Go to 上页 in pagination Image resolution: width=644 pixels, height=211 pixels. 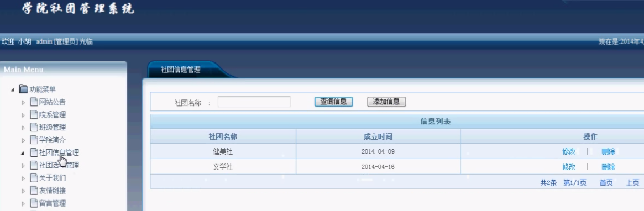[x=632, y=183]
